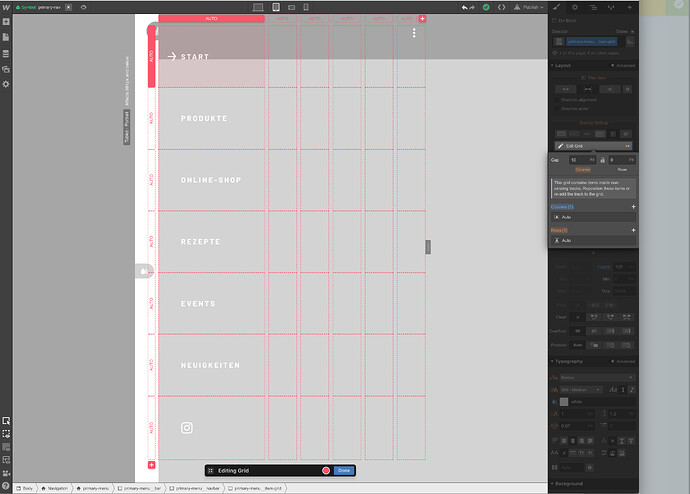This screenshot has width=690, height=494.
Task: Open the CMS Collections panel
Action: tap(6, 54)
